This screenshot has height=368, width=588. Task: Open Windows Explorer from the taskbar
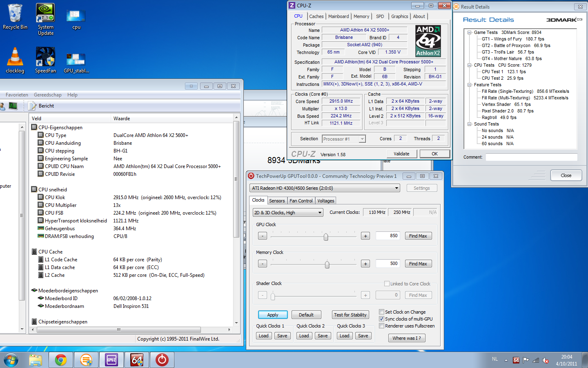click(36, 360)
